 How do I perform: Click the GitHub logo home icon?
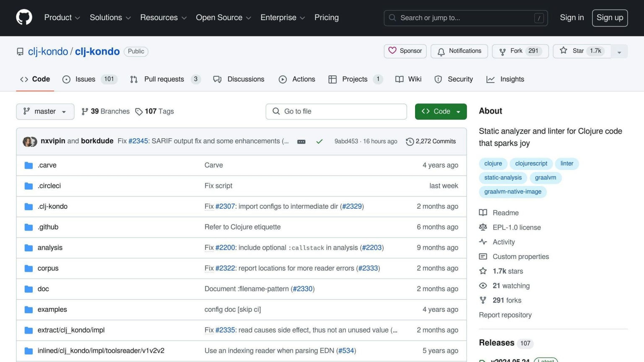(x=24, y=18)
